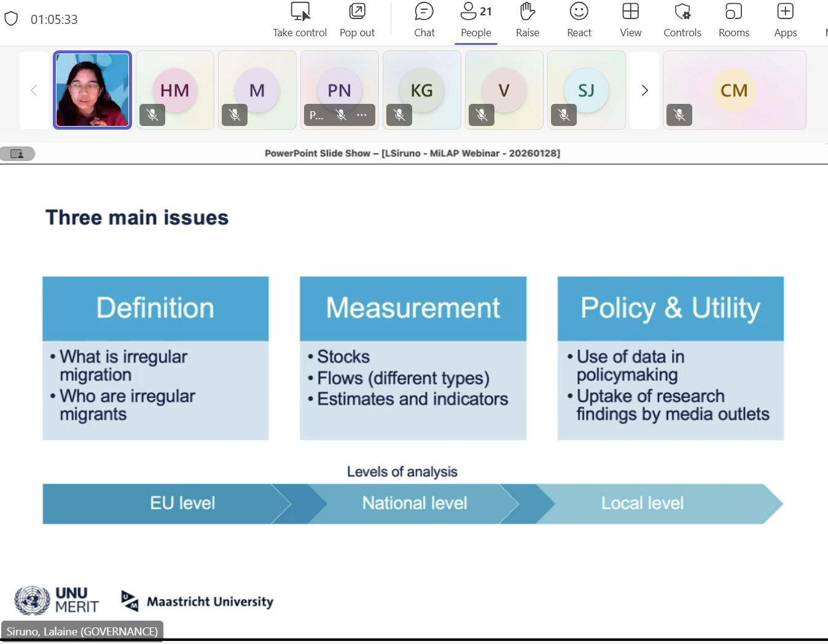
Task: Select the presenter's video thumbnail
Action: pyautogui.click(x=93, y=90)
